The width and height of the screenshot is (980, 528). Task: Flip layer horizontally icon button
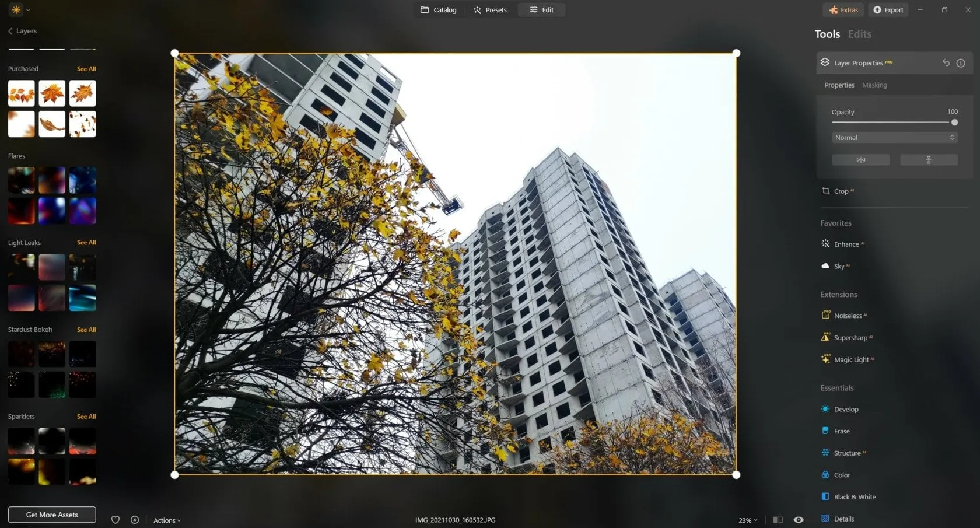pos(860,160)
